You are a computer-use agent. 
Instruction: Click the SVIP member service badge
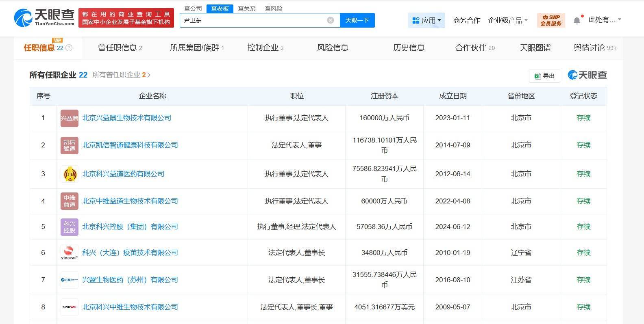551,20
